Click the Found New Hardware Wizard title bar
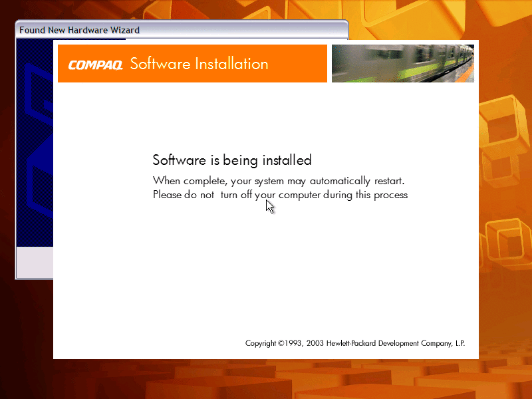Screen dimensions: 532x399 pyautogui.click(x=182, y=30)
